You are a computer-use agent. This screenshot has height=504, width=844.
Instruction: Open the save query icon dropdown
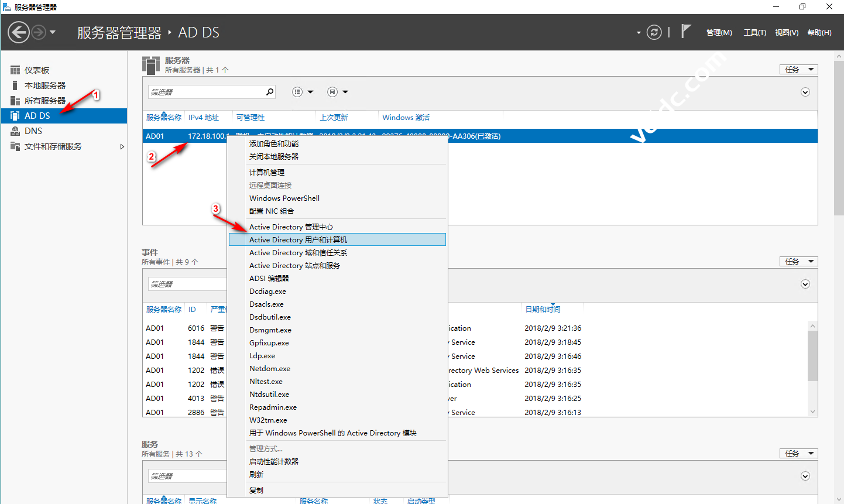pyautogui.click(x=332, y=92)
